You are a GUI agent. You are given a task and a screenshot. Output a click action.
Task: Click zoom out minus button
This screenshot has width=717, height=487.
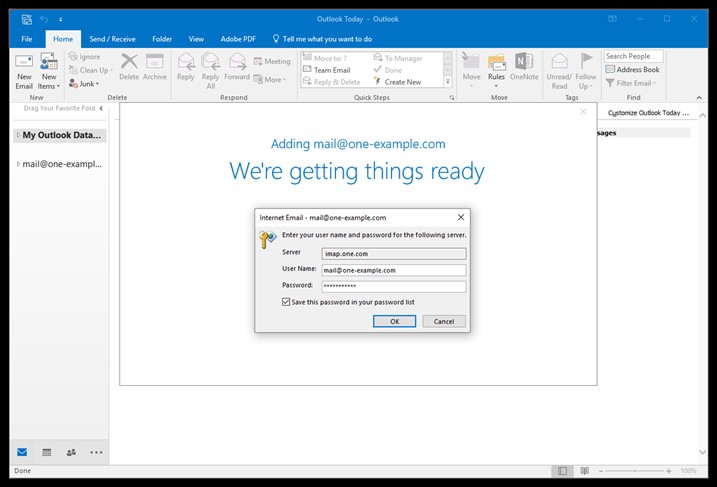coord(601,471)
